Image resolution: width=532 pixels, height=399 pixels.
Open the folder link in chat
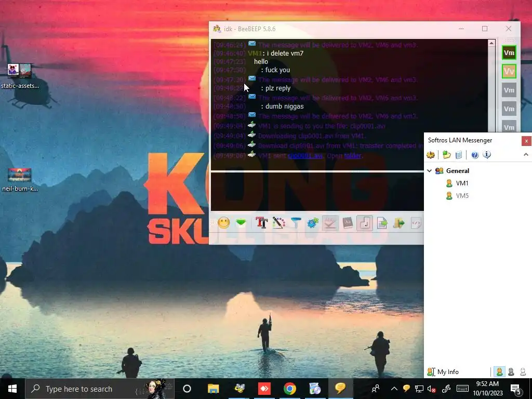353,156
